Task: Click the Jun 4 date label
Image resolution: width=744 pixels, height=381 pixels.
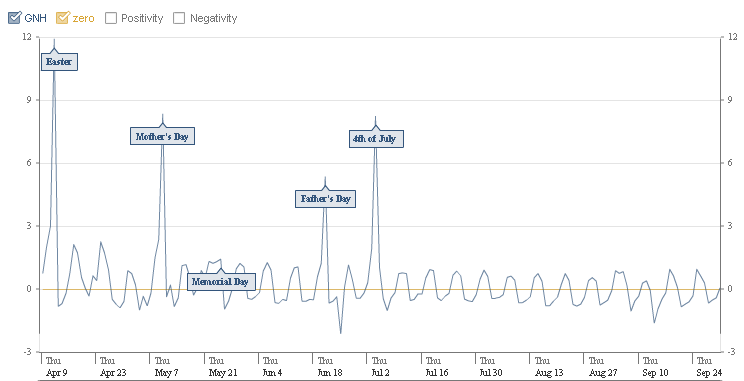Action: [x=272, y=373]
